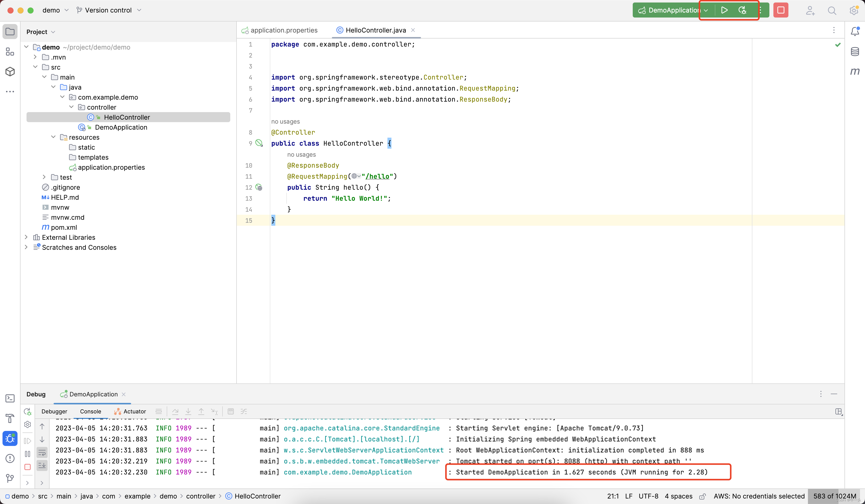This screenshot has height=504, width=865.
Task: Switch to the Debugger tab
Action: (54, 411)
